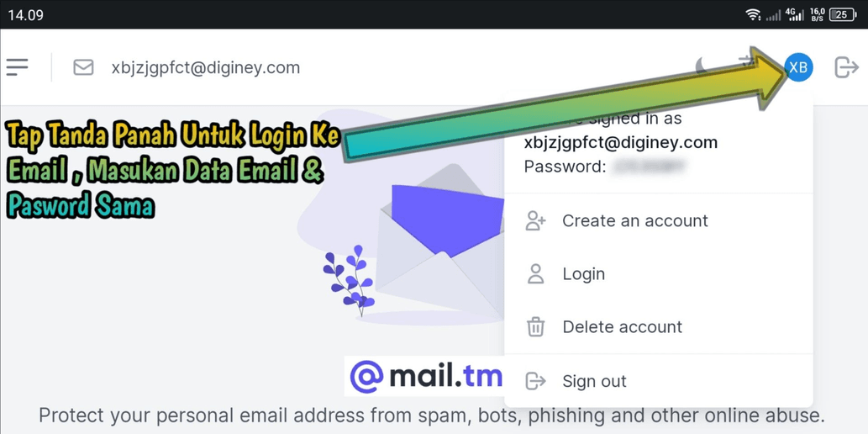The image size is (868, 434).
Task: Click the envelope illustration
Action: coord(440,241)
